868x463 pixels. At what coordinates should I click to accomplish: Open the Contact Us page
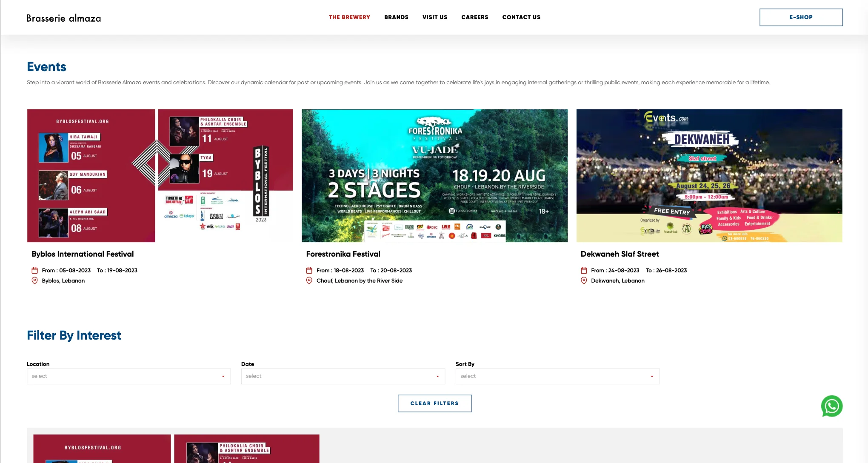(x=521, y=17)
